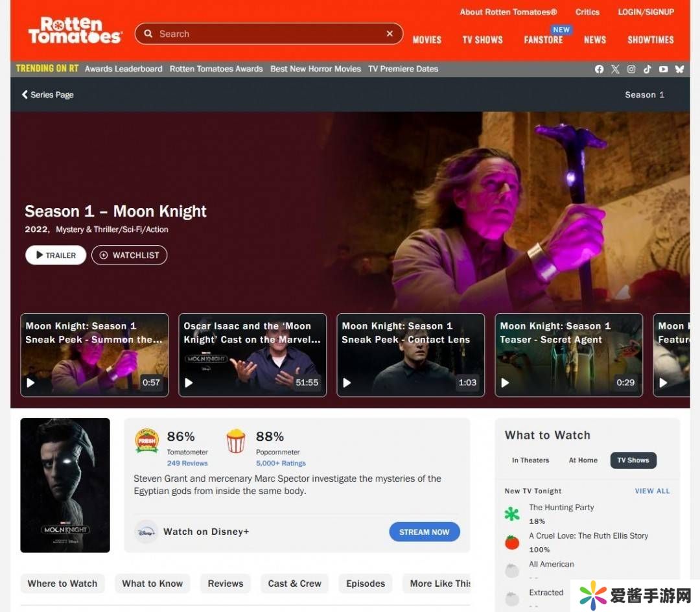Open the Facebook social icon
This screenshot has width=700, height=612.
599,69
